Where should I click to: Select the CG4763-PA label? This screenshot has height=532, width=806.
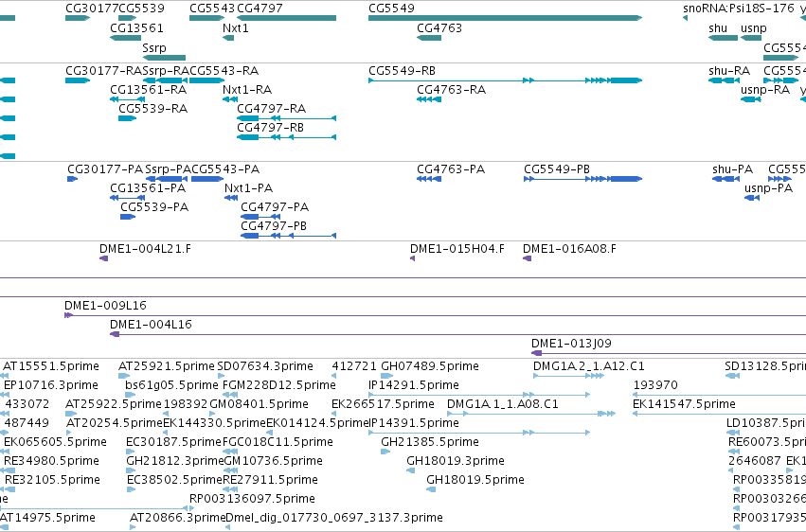click(451, 169)
